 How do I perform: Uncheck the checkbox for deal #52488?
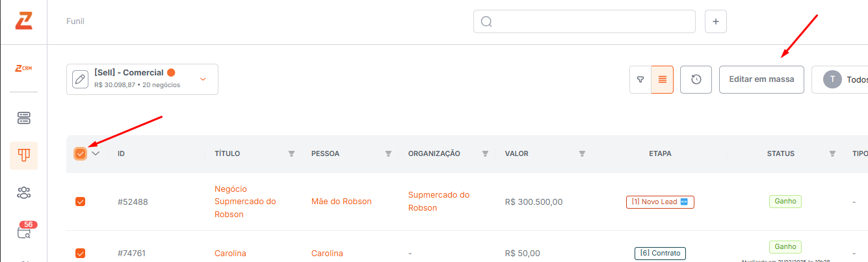pos(81,202)
